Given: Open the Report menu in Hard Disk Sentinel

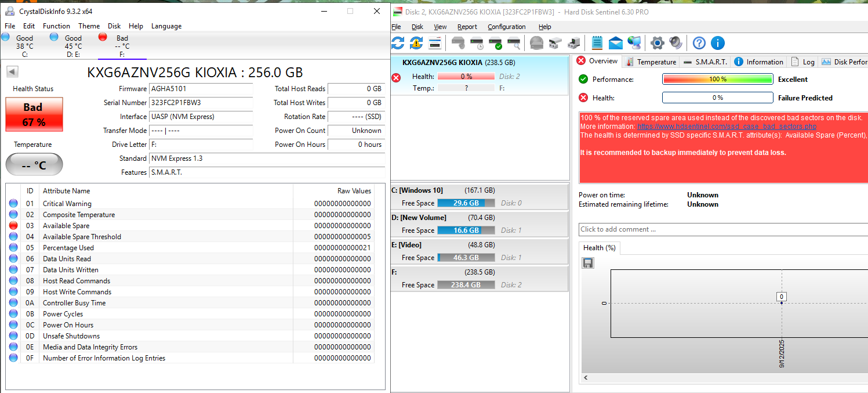Looking at the screenshot, I should point(467,27).
